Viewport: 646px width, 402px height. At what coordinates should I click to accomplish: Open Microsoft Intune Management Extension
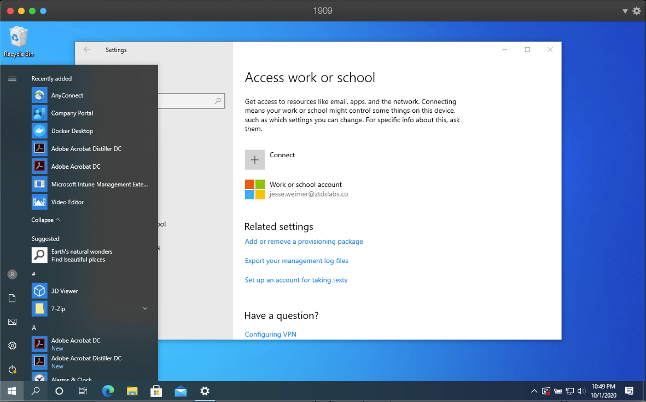pyautogui.click(x=90, y=184)
